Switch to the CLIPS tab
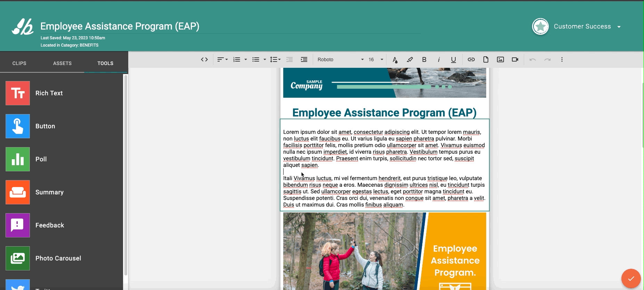Viewport: 644px width, 290px height. (19, 63)
